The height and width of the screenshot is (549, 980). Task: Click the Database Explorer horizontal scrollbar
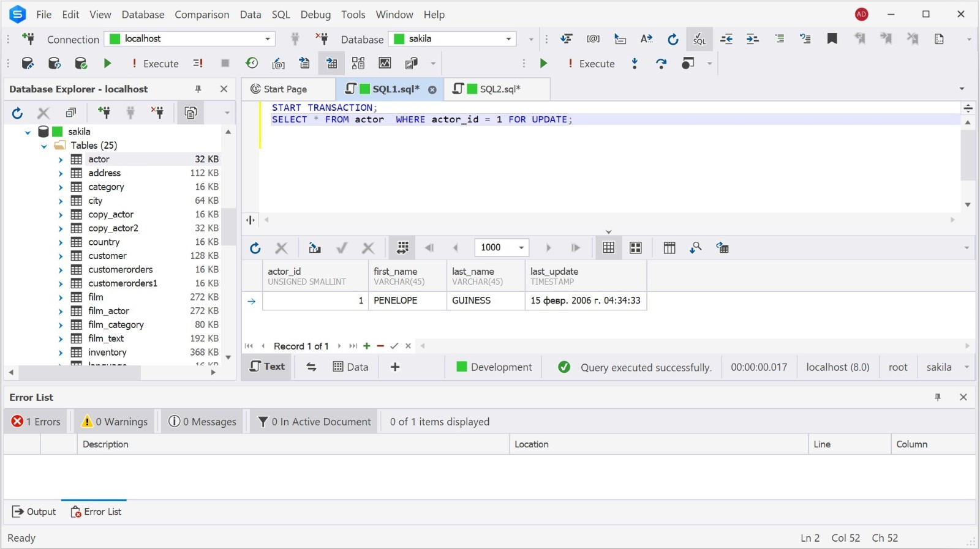[x=80, y=372]
